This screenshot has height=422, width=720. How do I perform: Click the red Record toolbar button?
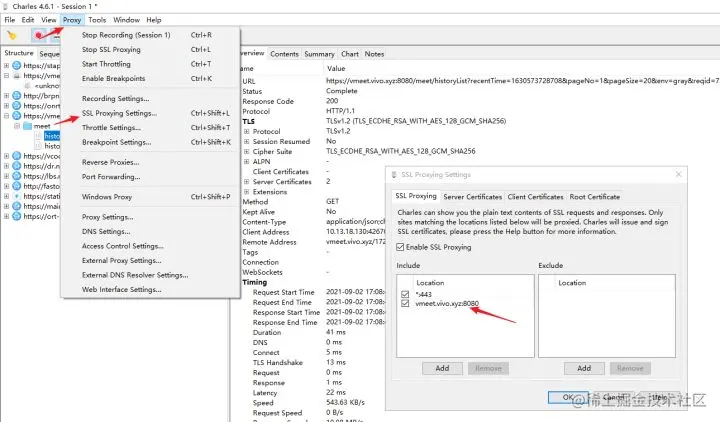coord(39,35)
